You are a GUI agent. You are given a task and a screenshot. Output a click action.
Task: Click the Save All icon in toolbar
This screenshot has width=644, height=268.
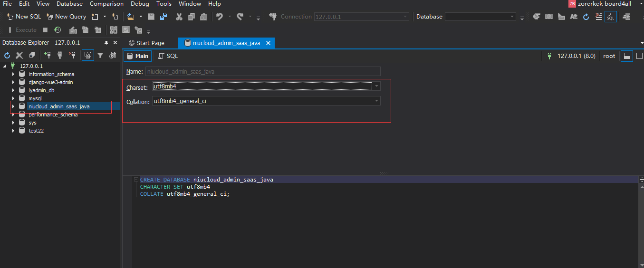(x=163, y=17)
